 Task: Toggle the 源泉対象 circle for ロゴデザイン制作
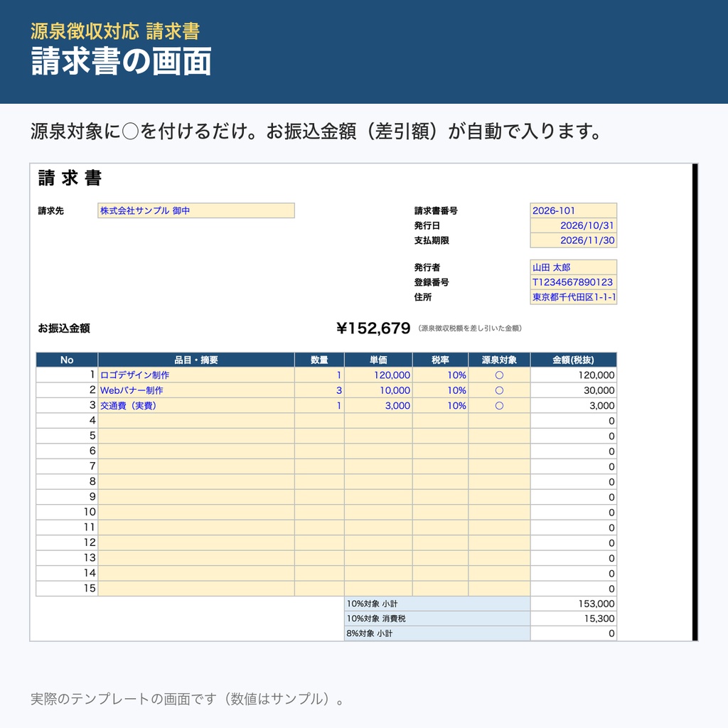click(499, 375)
